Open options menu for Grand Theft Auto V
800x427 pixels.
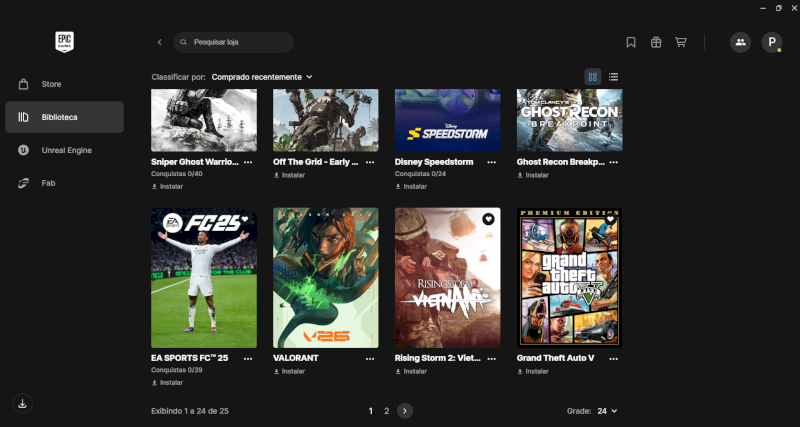(613, 359)
